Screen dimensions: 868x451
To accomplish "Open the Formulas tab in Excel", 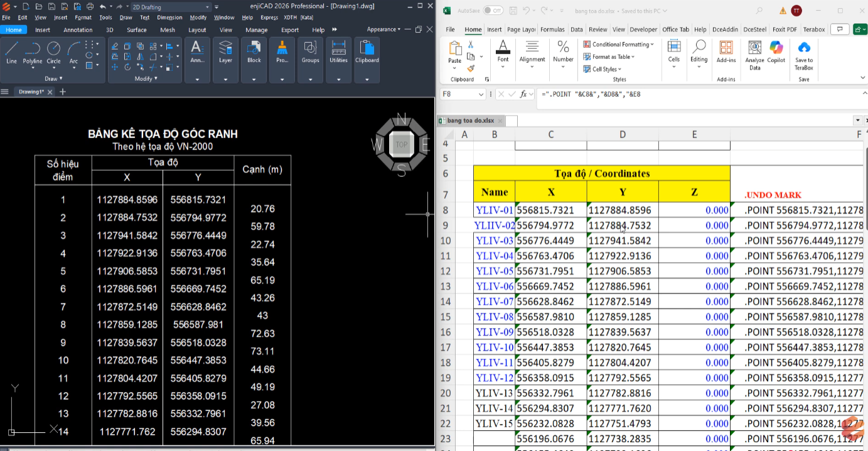I will (552, 29).
